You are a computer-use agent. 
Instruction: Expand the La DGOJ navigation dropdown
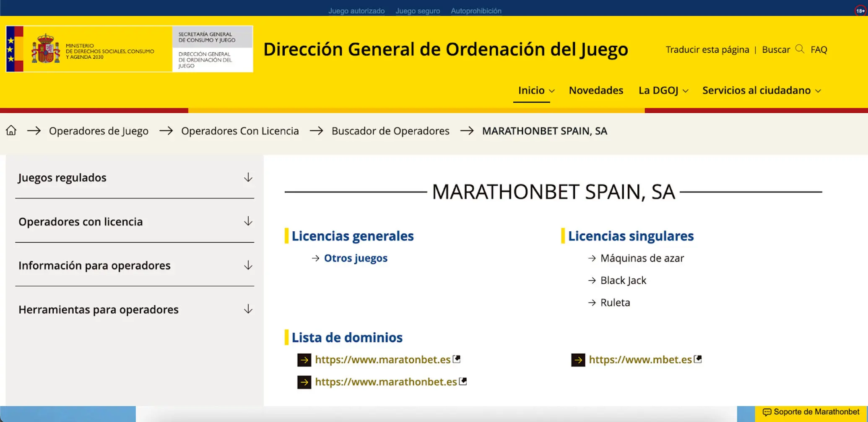point(663,91)
